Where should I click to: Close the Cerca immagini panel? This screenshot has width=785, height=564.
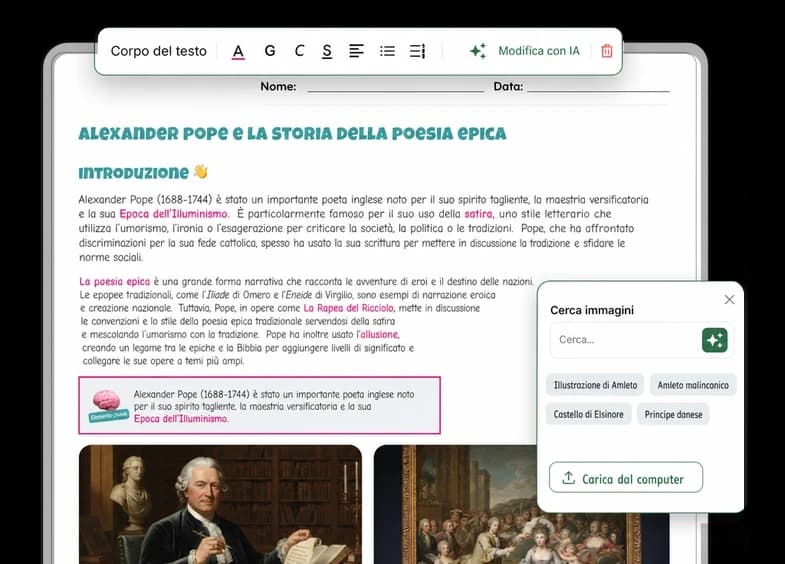click(x=729, y=299)
